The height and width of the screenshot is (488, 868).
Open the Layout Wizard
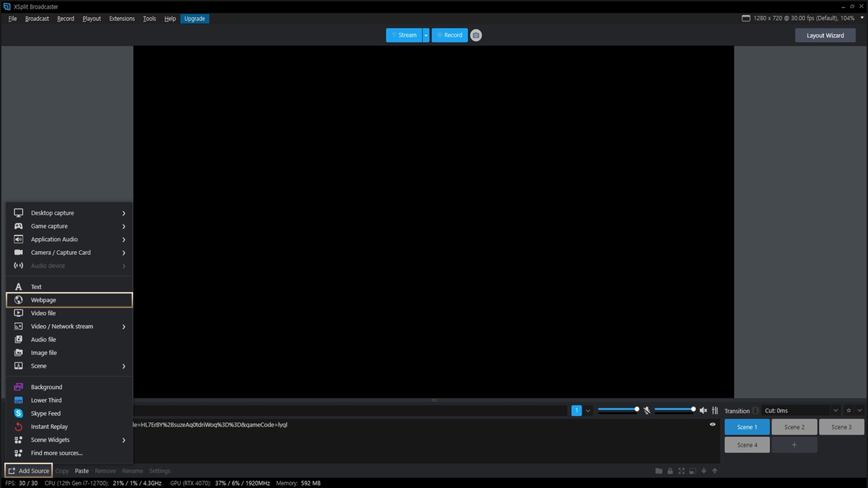[x=825, y=35]
